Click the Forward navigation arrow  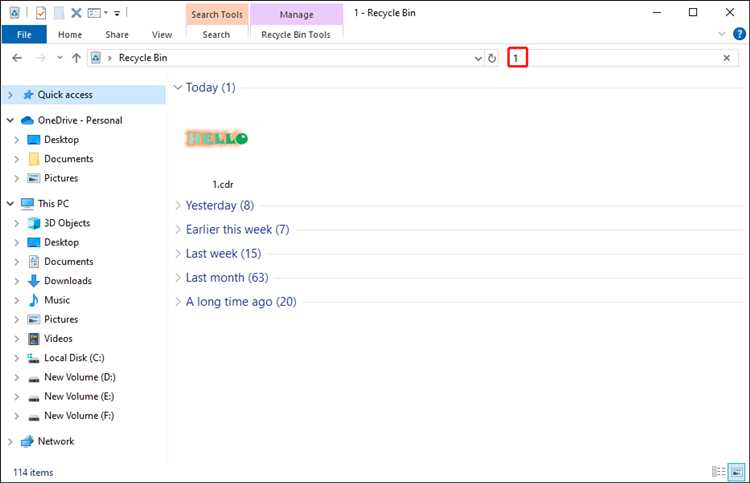point(41,58)
